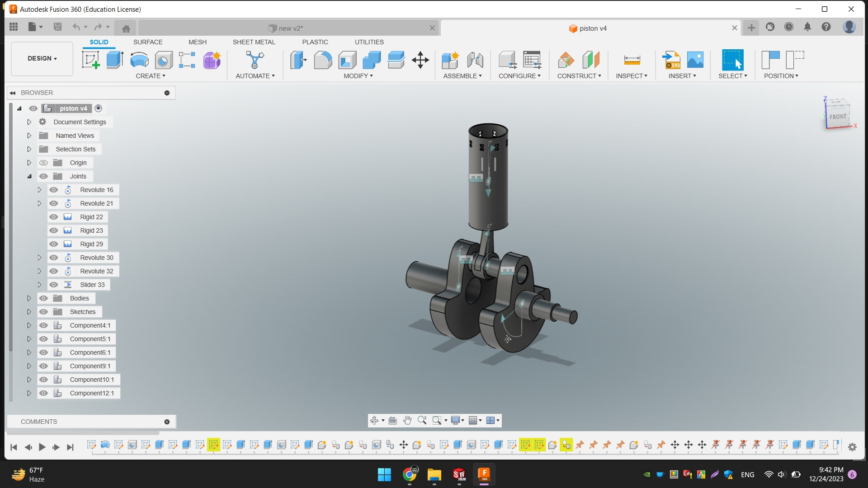Screen dimensions: 868x488
Task: Collapse the COMMENTS panel toggle
Action: (x=167, y=422)
